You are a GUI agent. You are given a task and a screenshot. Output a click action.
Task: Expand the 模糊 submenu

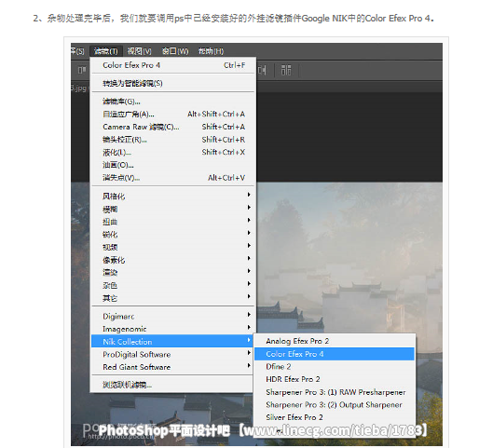tap(173, 209)
